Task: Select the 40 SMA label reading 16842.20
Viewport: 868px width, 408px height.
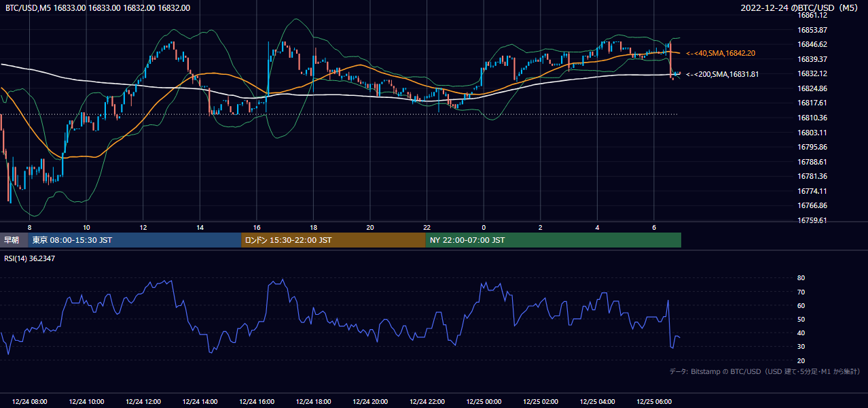Action: [x=721, y=53]
